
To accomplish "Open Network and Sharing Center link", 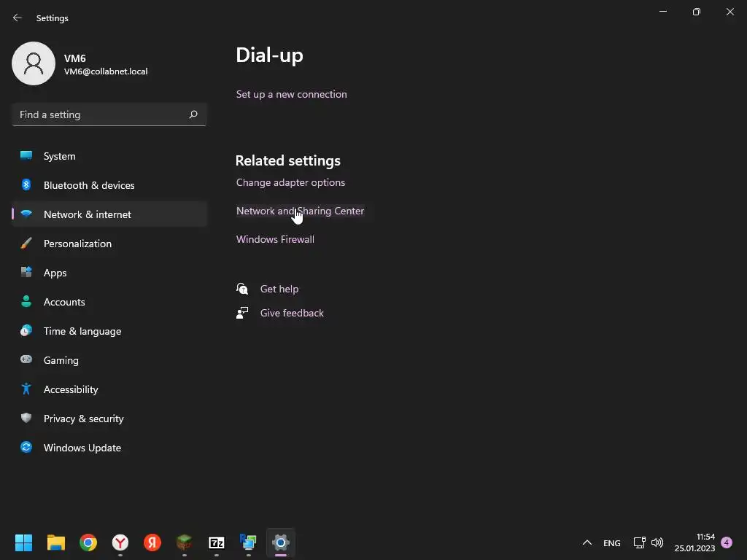I will click(300, 211).
